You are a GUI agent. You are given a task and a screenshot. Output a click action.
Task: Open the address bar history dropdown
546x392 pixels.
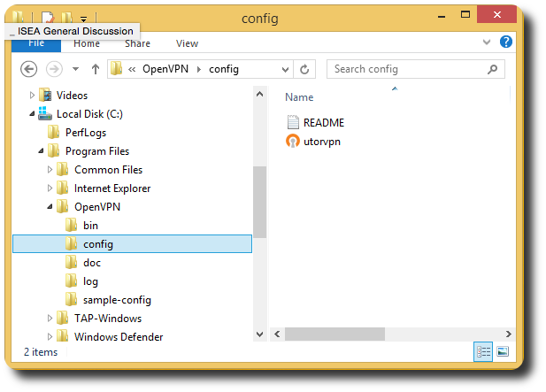click(285, 69)
